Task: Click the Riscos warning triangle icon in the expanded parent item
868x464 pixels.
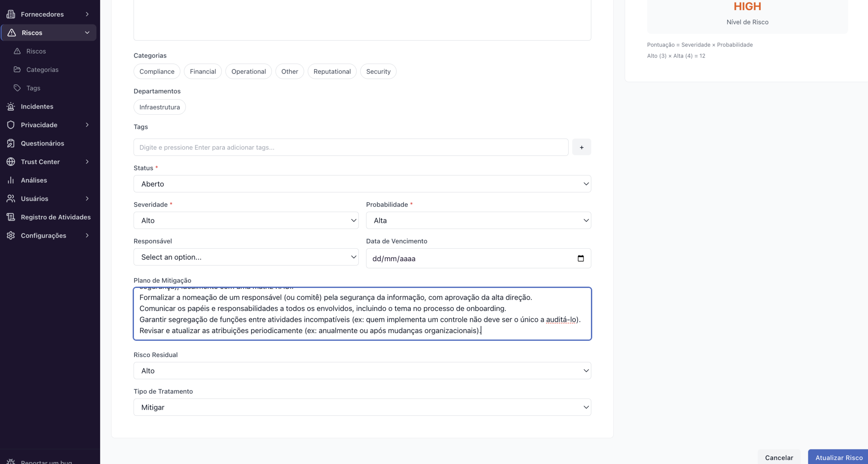Action: (12, 33)
